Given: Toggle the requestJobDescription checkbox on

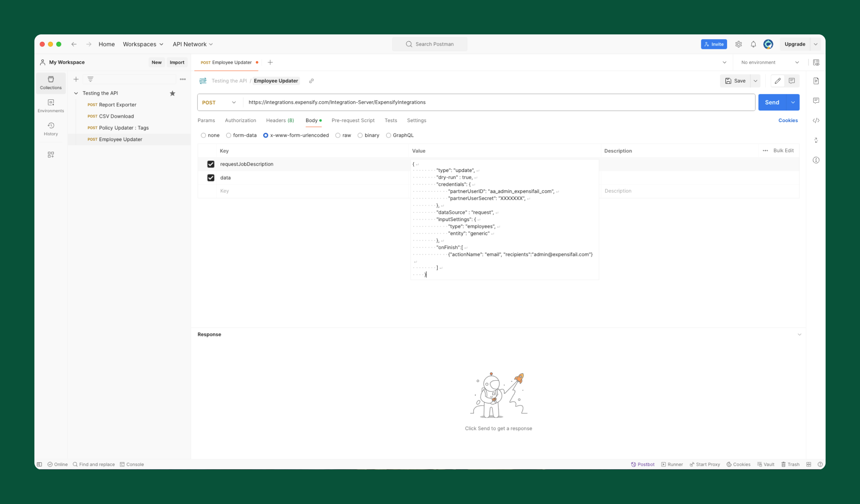Looking at the screenshot, I should (211, 164).
